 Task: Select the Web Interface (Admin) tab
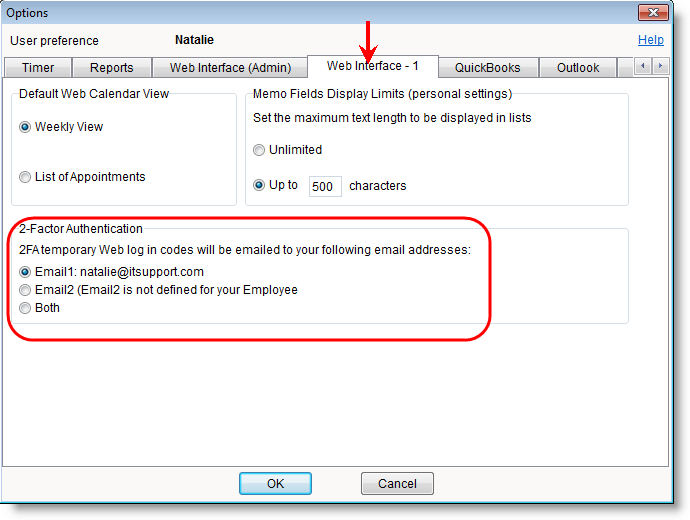pos(230,68)
